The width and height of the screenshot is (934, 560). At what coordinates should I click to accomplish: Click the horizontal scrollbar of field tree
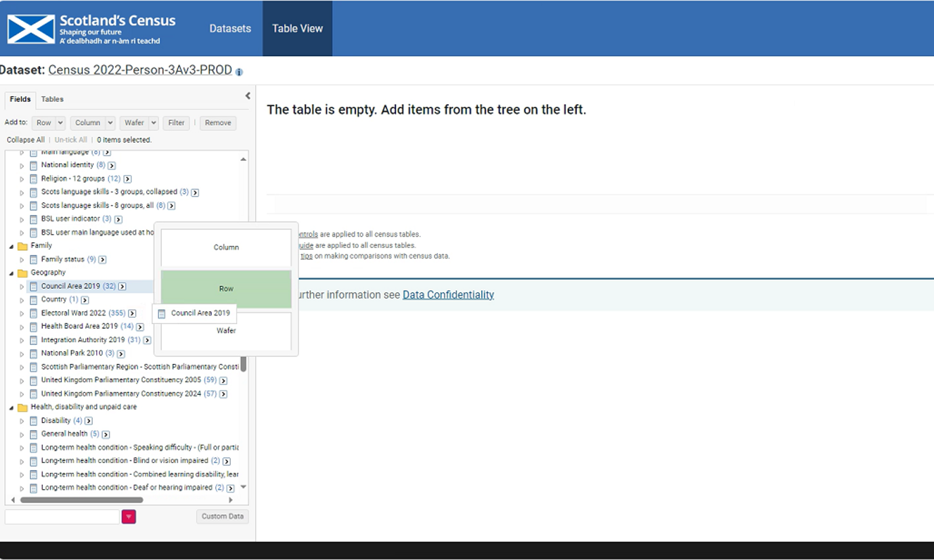coord(81,500)
